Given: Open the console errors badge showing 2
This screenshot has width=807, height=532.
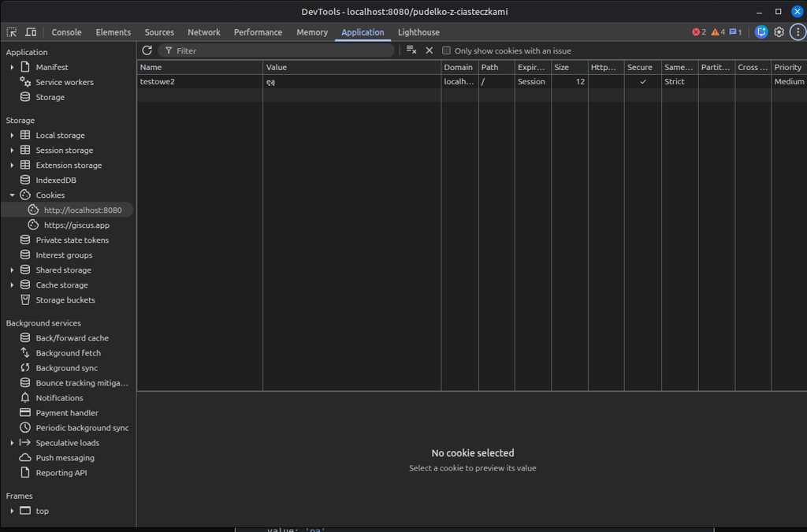Looking at the screenshot, I should tap(697, 32).
